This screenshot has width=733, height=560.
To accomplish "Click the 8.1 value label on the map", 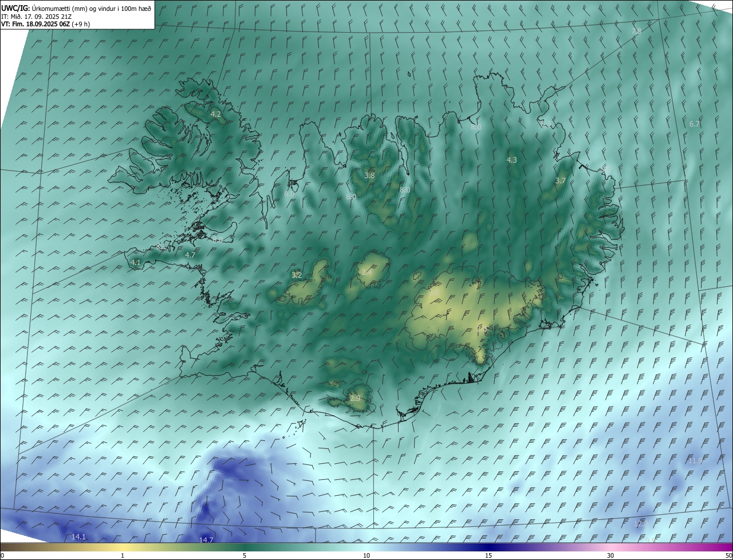I will [x=161, y=247].
